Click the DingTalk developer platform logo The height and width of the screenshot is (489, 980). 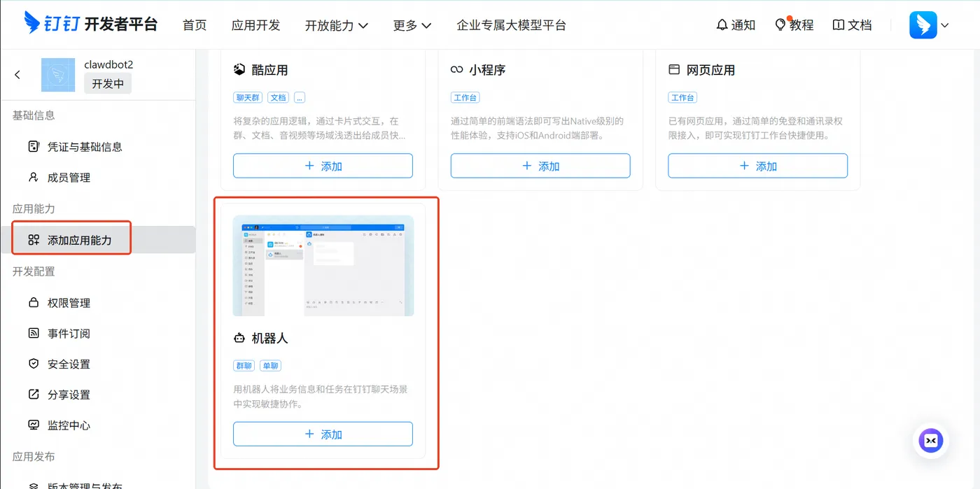[x=91, y=24]
